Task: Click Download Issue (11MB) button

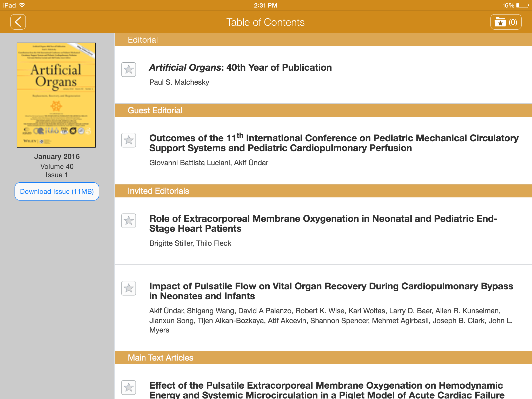Action: (57, 191)
